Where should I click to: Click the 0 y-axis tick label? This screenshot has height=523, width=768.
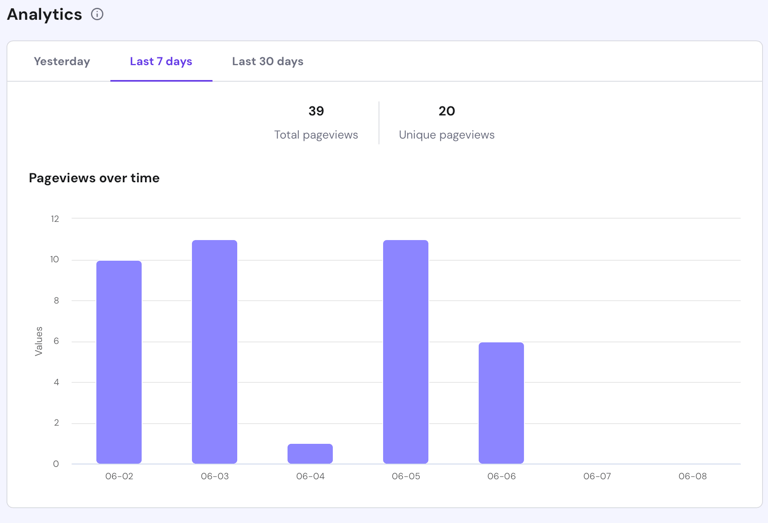[56, 464]
